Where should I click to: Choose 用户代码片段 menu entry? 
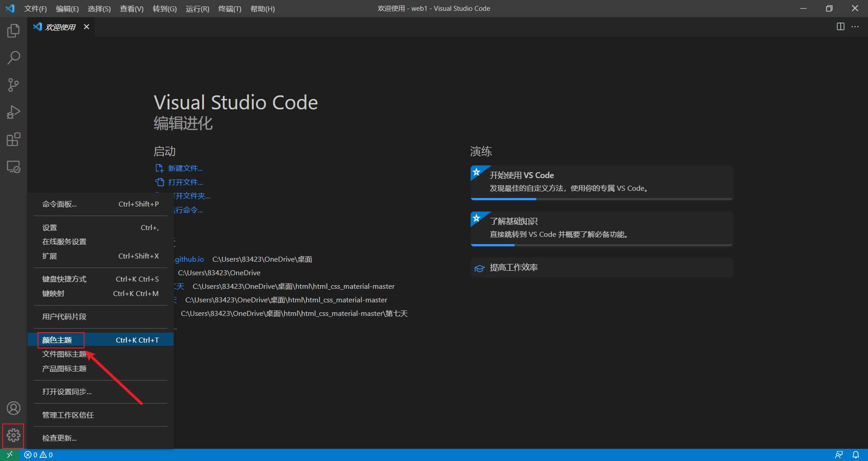coord(100,317)
